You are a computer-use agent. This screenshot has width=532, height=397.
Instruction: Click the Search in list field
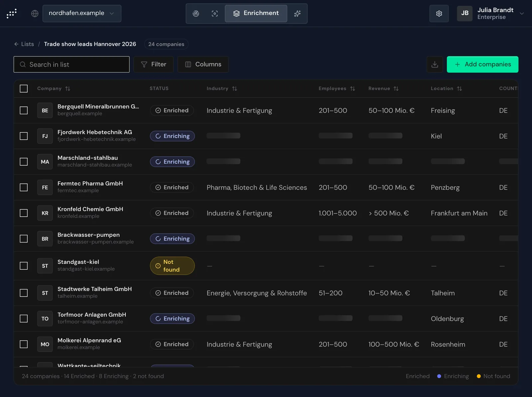coord(71,64)
